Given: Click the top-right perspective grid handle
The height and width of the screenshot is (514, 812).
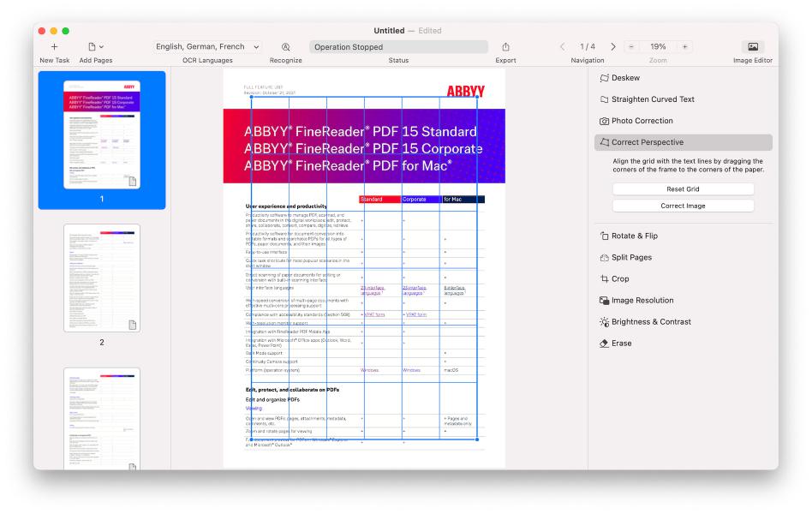Looking at the screenshot, I should coord(477,97).
